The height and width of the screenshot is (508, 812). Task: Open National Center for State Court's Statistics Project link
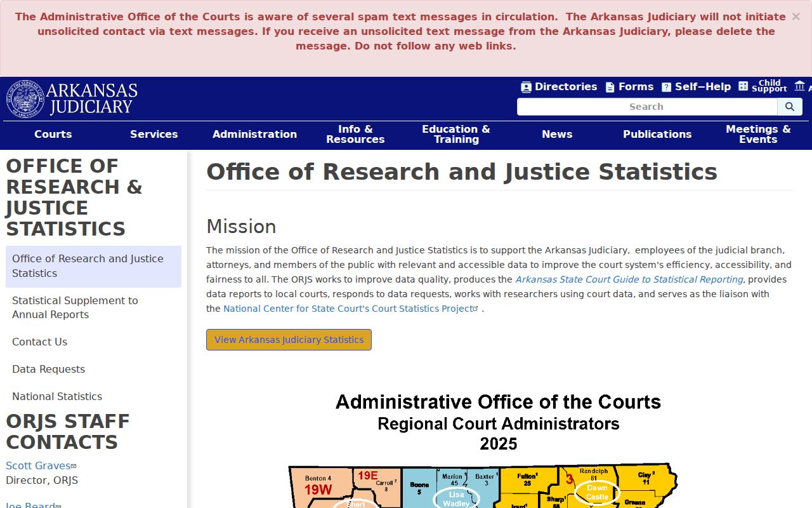click(x=350, y=309)
